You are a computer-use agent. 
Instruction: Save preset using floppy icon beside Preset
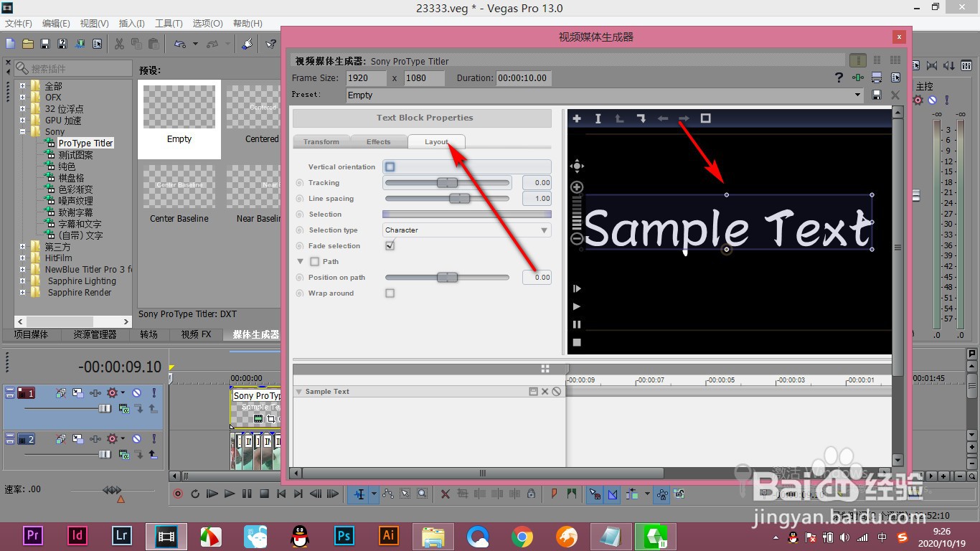pos(876,95)
